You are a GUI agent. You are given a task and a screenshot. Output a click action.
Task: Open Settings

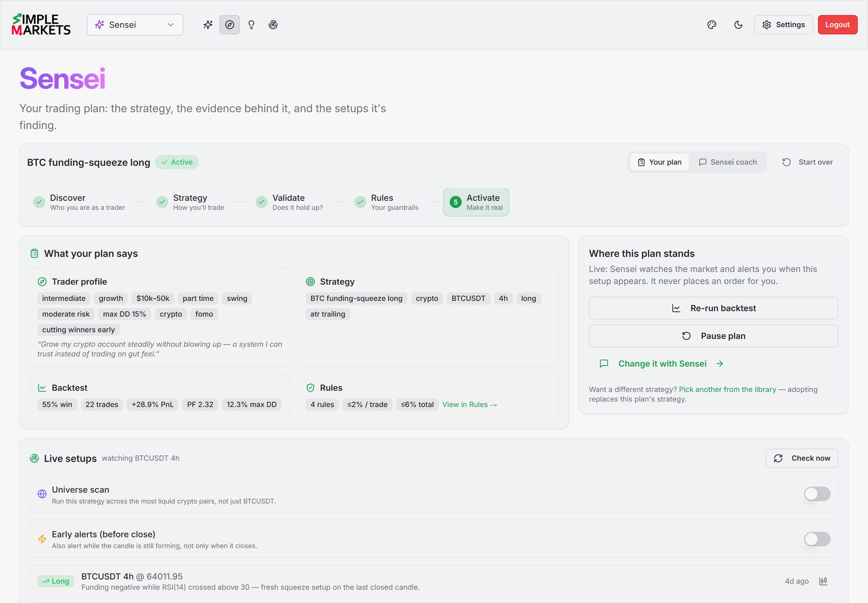[783, 25]
